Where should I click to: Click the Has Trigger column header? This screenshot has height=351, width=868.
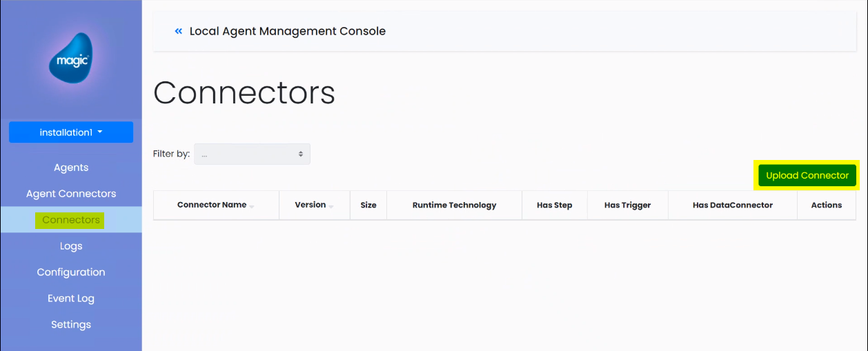[x=628, y=205]
